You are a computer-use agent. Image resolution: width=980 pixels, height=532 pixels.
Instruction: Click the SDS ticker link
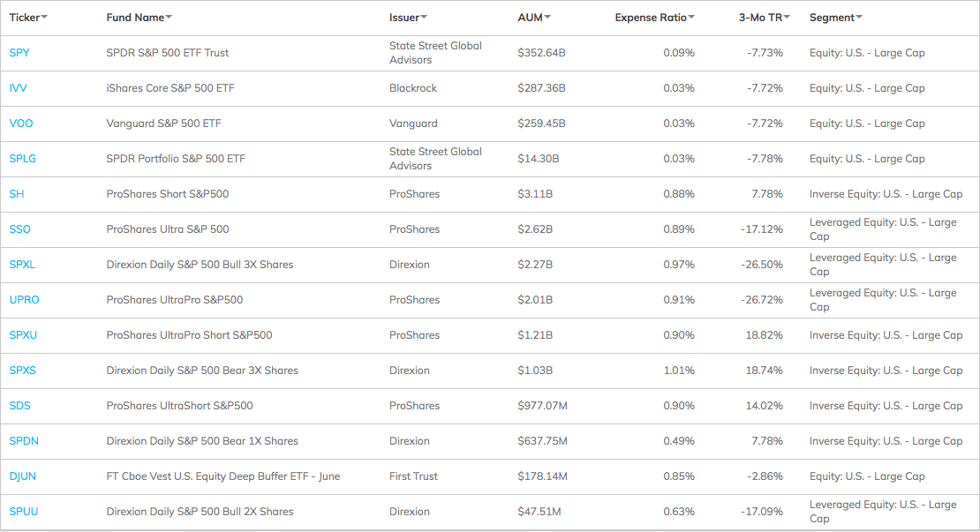[x=20, y=406]
